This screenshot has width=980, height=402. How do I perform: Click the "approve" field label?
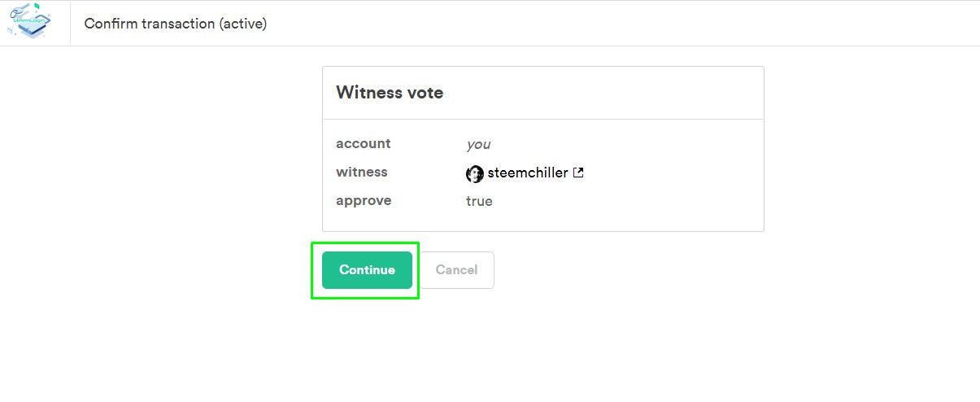pos(363,201)
